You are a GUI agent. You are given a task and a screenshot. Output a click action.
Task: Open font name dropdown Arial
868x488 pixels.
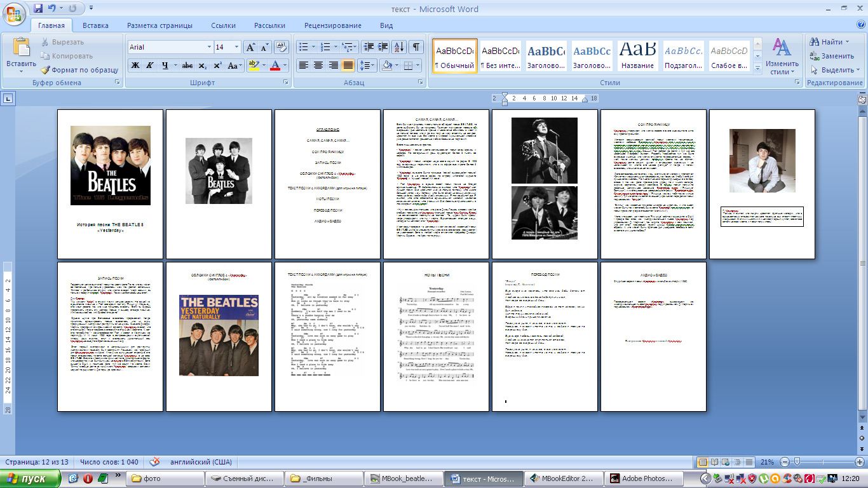point(209,47)
